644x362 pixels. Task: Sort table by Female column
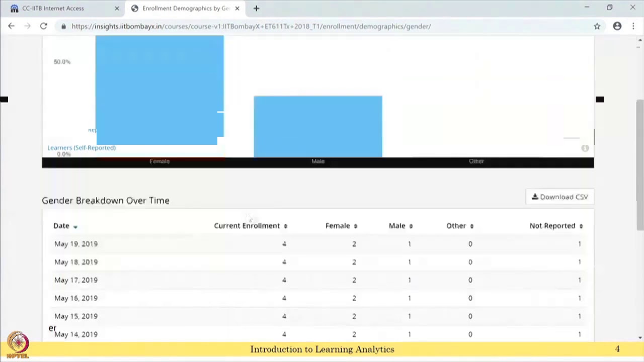point(341,226)
